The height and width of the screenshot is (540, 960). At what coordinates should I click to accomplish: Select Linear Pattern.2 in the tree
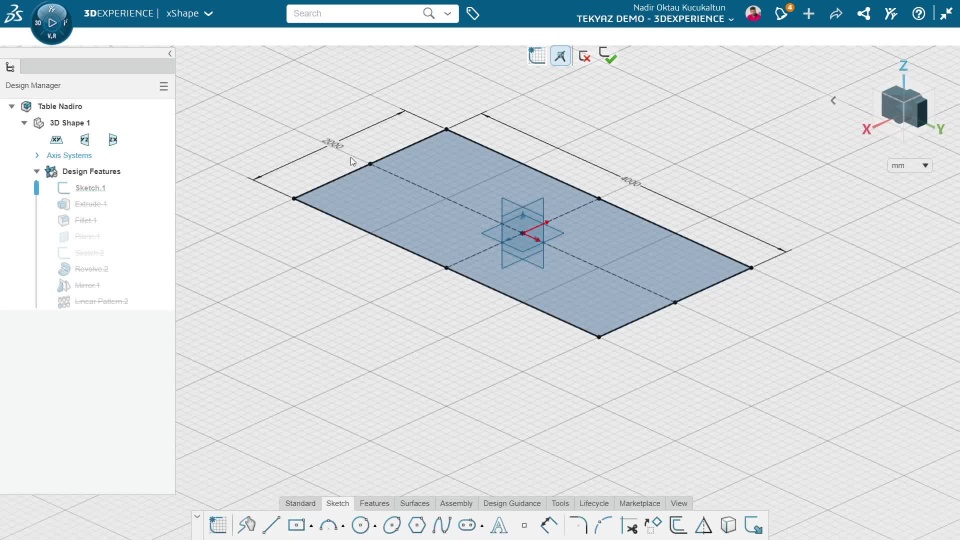[x=101, y=301]
